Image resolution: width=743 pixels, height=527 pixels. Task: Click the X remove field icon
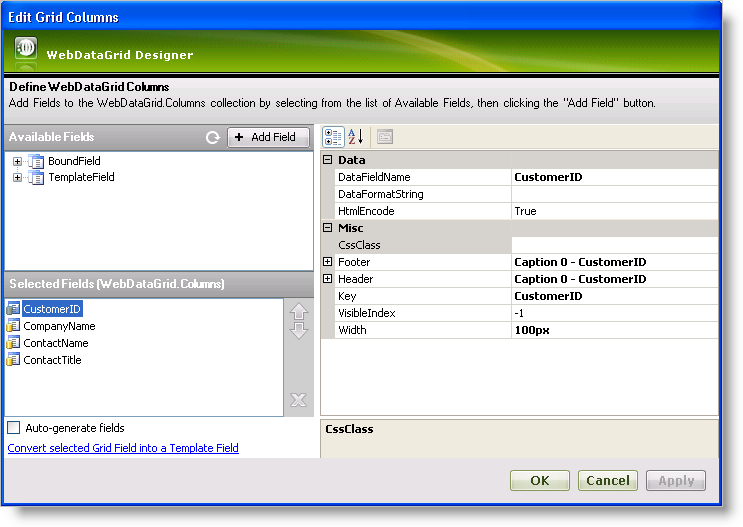299,400
